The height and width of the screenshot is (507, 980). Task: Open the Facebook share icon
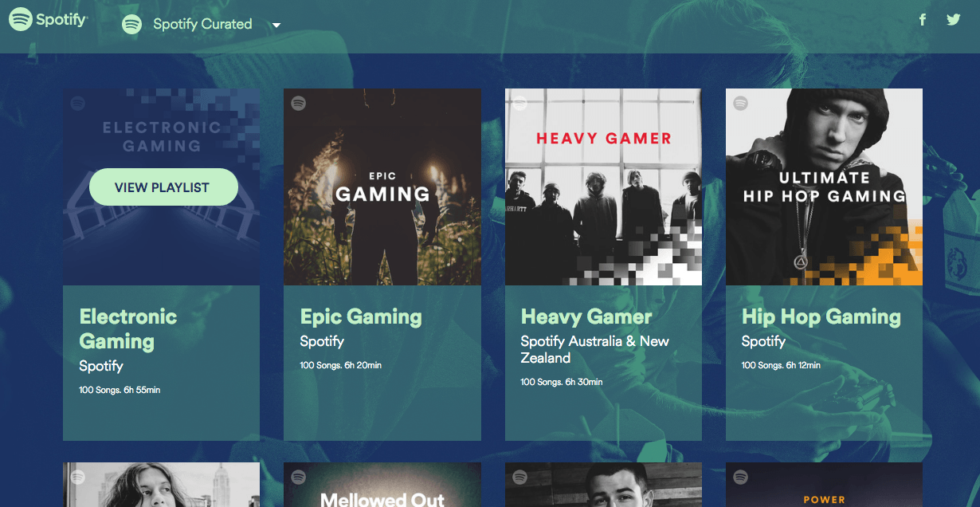pyautogui.click(x=922, y=19)
